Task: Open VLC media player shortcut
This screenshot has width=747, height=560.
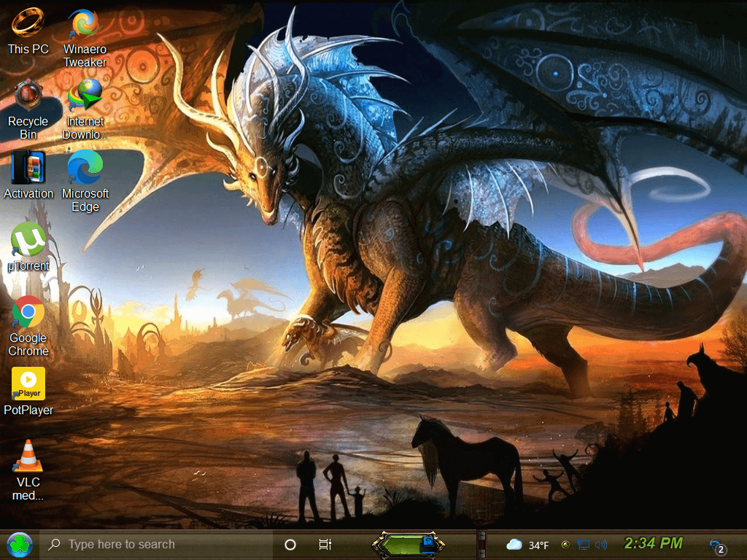Action: pyautogui.click(x=28, y=470)
